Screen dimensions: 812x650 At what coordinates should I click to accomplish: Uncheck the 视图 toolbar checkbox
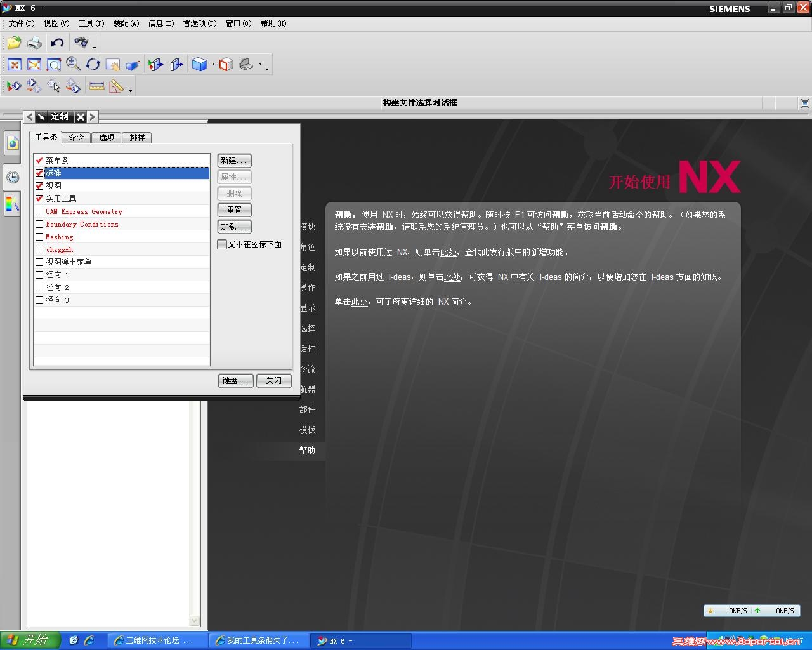39,186
